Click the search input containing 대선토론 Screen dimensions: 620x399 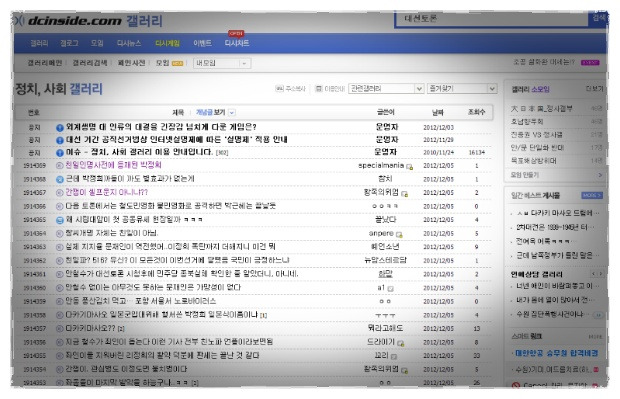tap(491, 19)
